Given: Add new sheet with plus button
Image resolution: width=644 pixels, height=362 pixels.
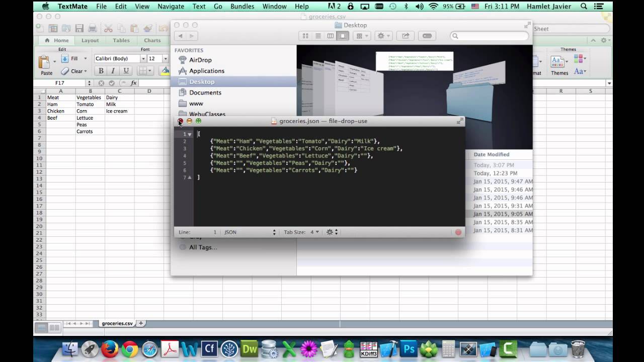Looking at the screenshot, I should click(141, 323).
